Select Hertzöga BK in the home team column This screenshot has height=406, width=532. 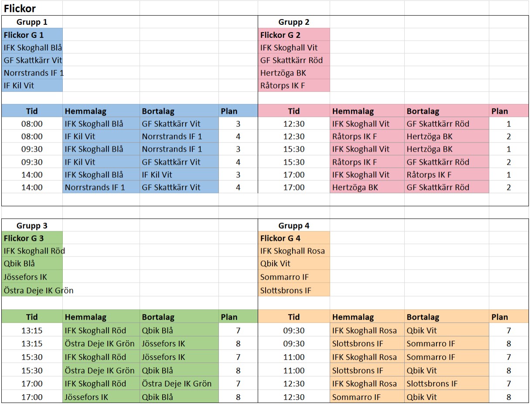click(x=355, y=187)
